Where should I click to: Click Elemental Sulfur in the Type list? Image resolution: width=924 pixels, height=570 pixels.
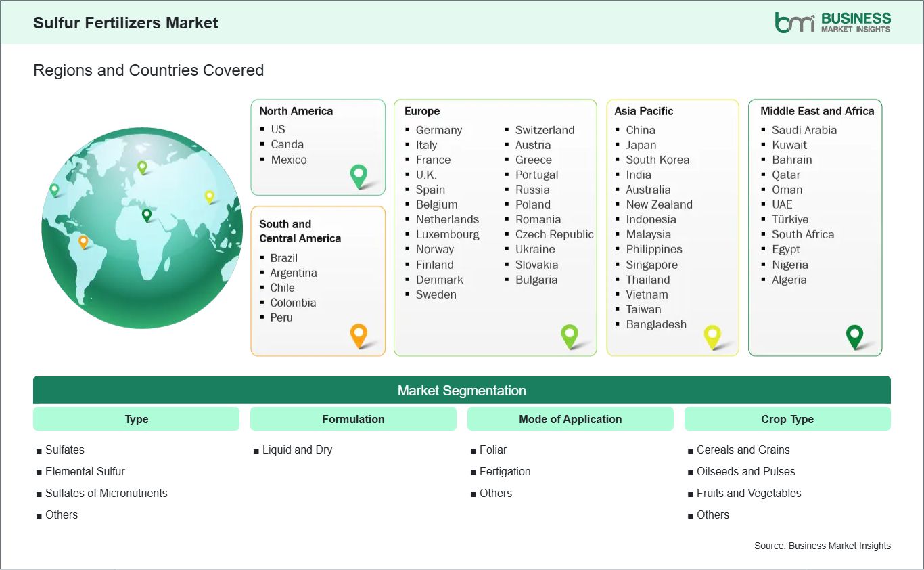tap(85, 471)
